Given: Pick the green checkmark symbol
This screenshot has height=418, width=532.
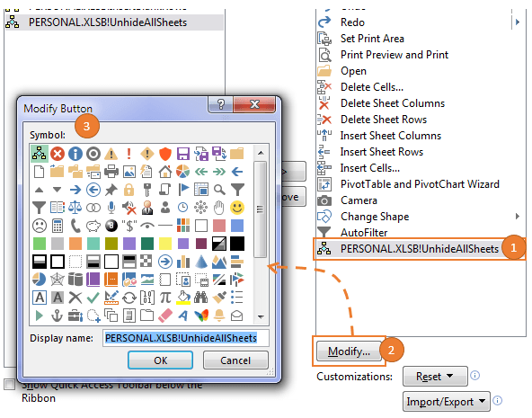Looking at the screenshot, I should click(93, 298).
